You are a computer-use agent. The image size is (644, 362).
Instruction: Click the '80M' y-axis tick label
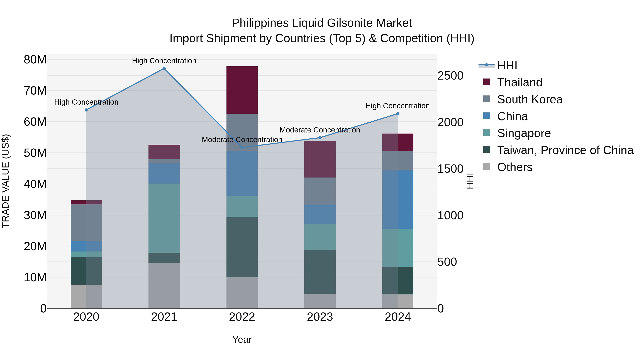pyautogui.click(x=35, y=60)
